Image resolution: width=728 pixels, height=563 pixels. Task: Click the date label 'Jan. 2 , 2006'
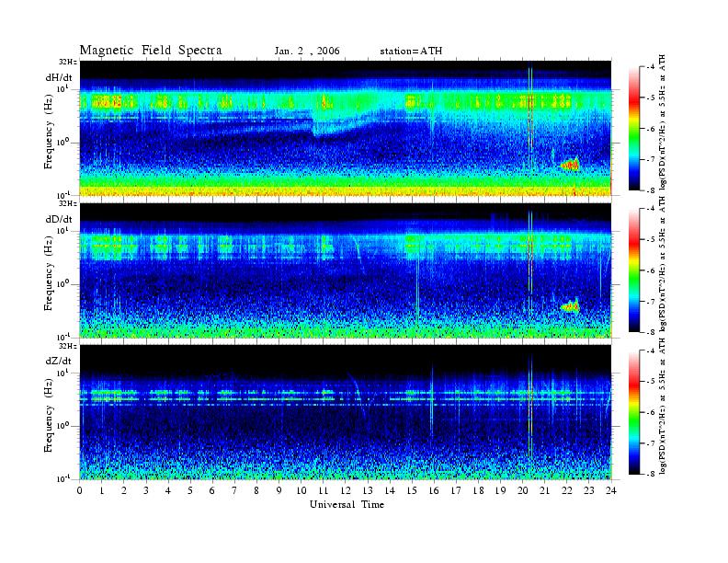307,52
